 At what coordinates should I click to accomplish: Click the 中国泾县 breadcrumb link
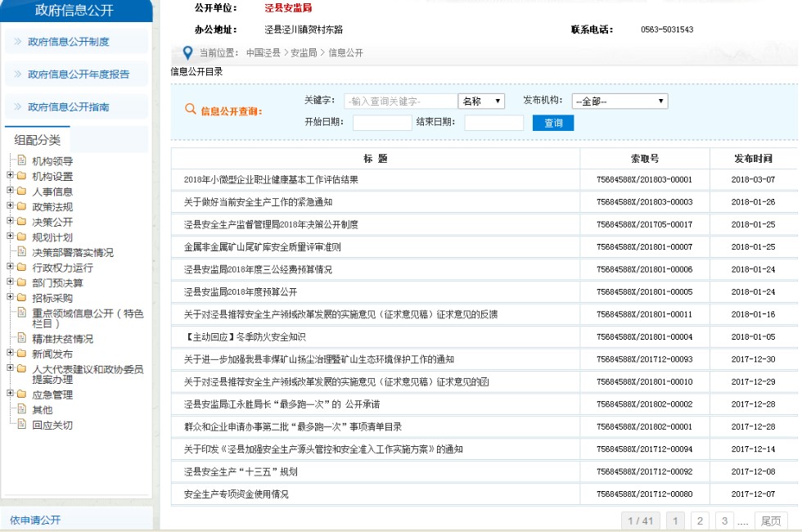263,52
